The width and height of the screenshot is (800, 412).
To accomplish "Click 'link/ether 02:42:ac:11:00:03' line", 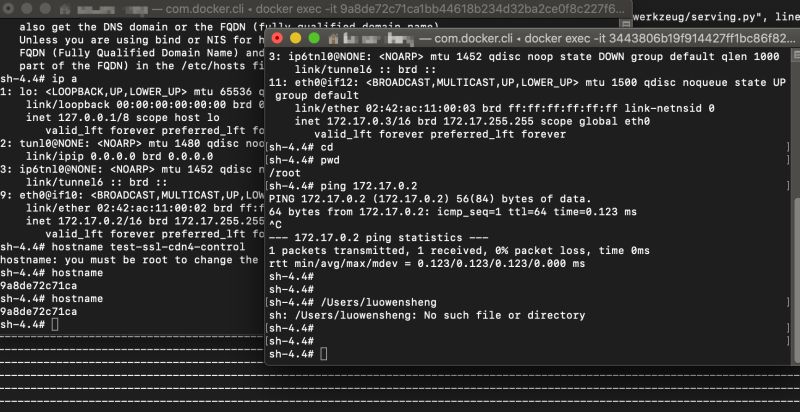I will pyautogui.click(x=504, y=109).
